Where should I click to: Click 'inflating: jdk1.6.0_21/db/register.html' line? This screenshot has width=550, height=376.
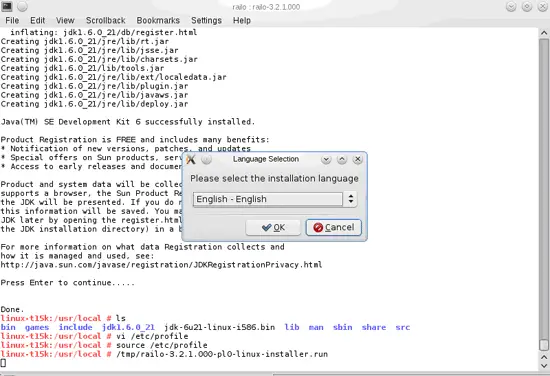(x=103, y=32)
